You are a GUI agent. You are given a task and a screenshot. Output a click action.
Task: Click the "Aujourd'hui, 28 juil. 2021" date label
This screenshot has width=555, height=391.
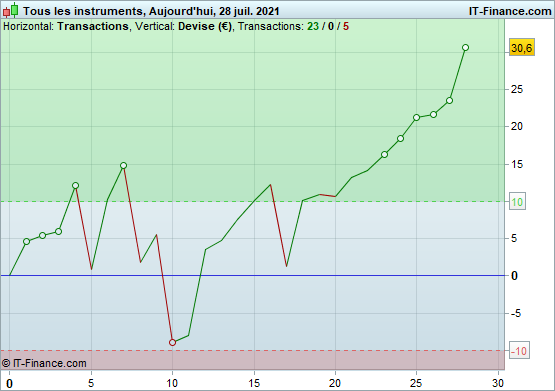click(x=214, y=11)
